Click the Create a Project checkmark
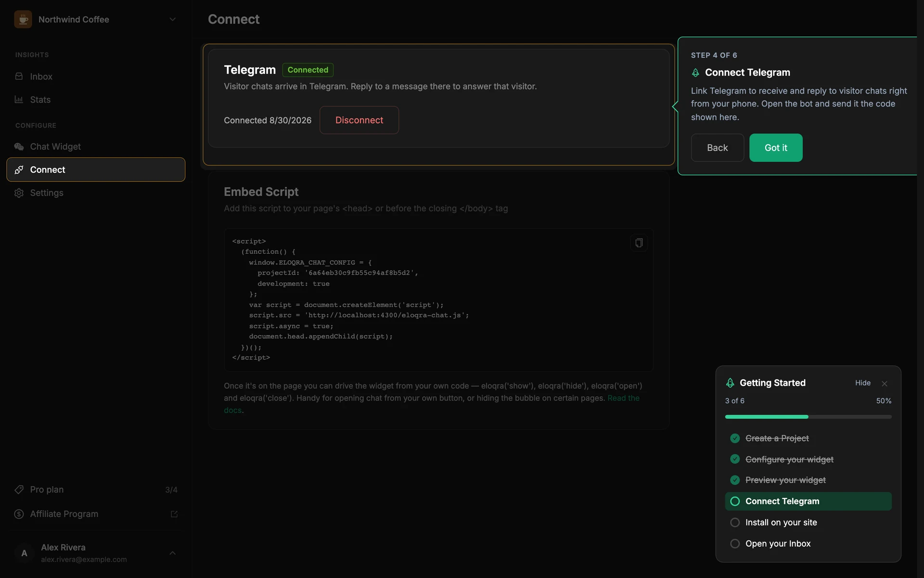Viewport: 924px width, 578px height. pos(735,438)
